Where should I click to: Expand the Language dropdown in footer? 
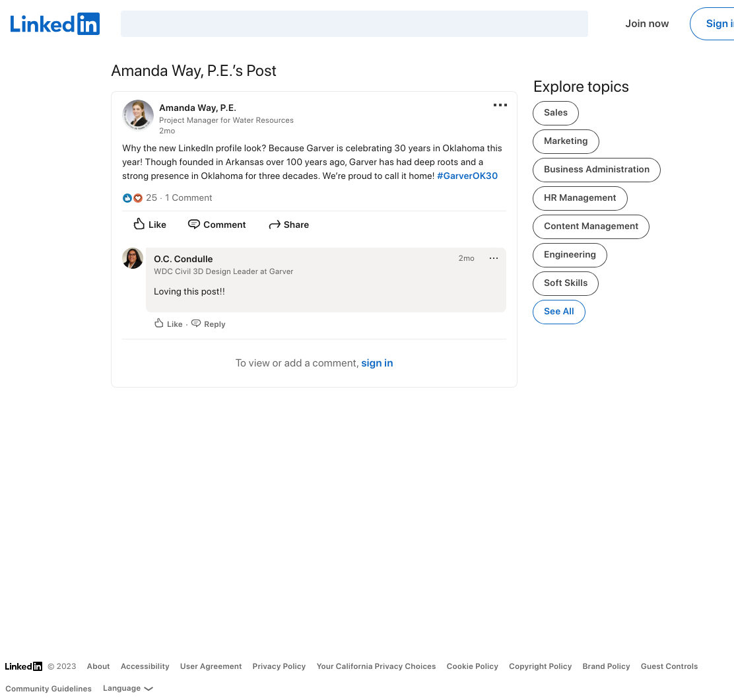coord(128,688)
